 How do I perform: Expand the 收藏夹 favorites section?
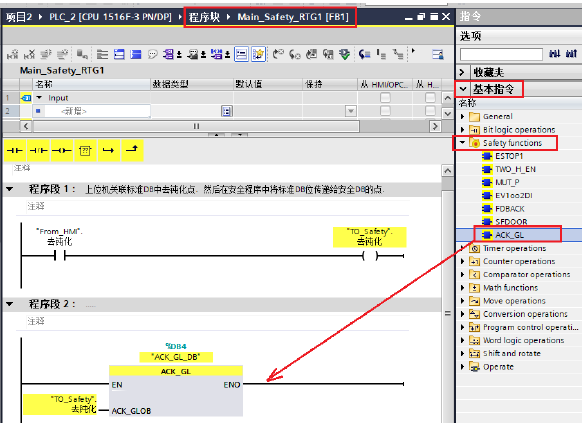point(462,72)
